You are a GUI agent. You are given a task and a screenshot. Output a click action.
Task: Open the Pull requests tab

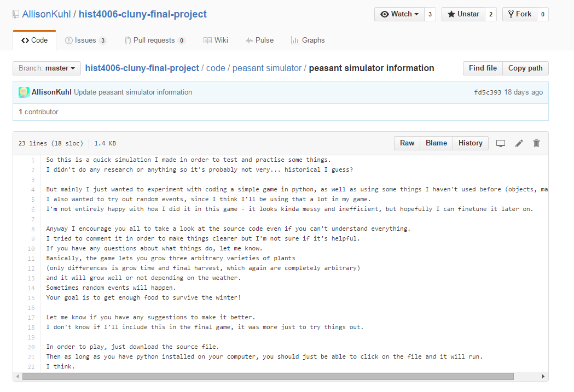click(154, 40)
